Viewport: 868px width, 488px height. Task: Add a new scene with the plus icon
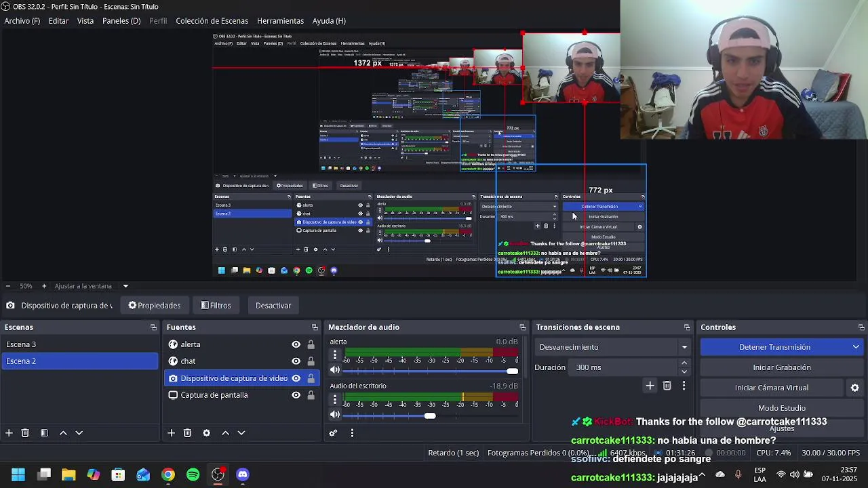click(x=9, y=432)
